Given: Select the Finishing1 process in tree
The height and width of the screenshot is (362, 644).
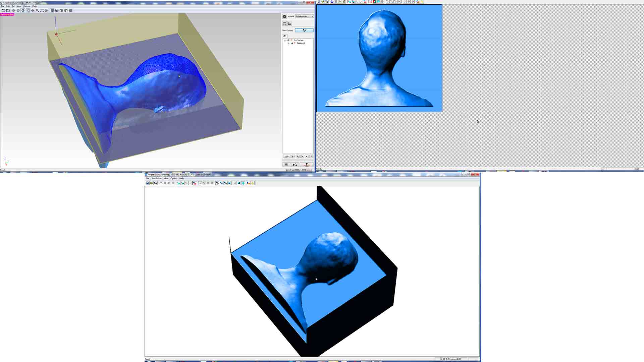Looking at the screenshot, I should coord(301,43).
